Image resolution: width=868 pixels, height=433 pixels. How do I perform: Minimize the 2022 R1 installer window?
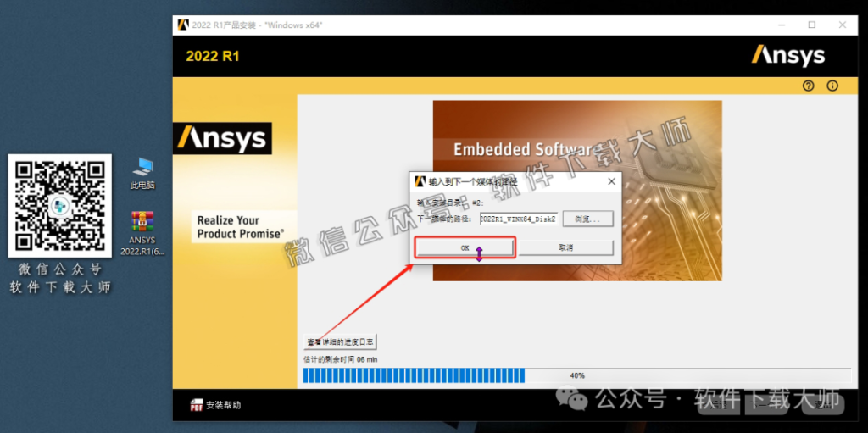coord(782,25)
